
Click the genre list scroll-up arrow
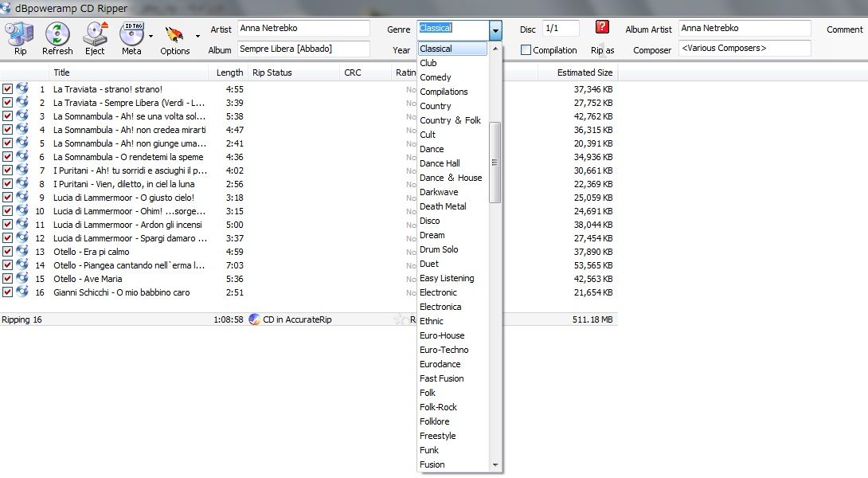(495, 49)
